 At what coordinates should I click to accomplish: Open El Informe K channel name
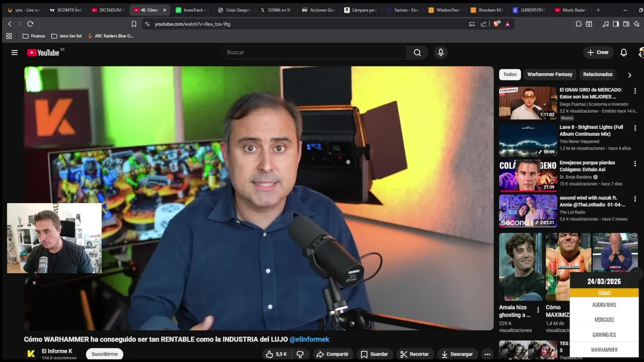57,351
